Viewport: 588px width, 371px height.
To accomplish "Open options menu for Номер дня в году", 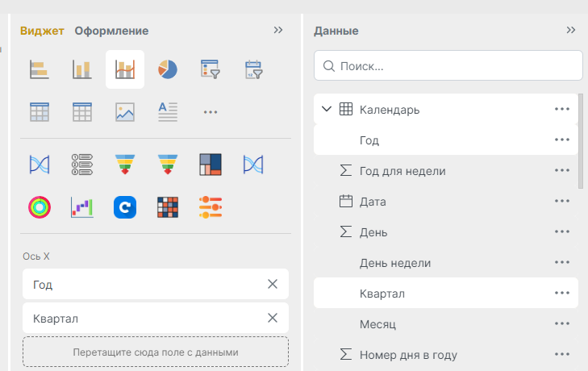I will [x=562, y=354].
